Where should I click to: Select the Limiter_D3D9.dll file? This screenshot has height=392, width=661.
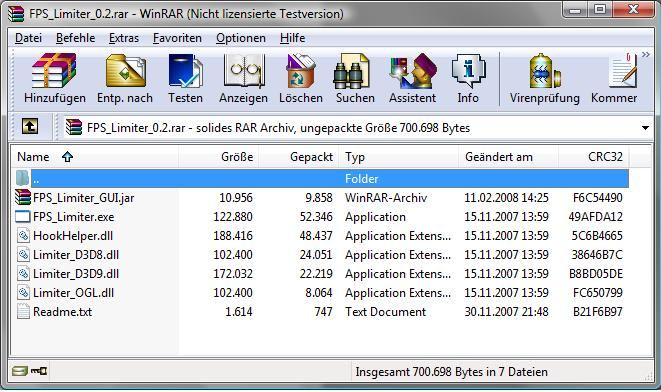pyautogui.click(x=76, y=274)
